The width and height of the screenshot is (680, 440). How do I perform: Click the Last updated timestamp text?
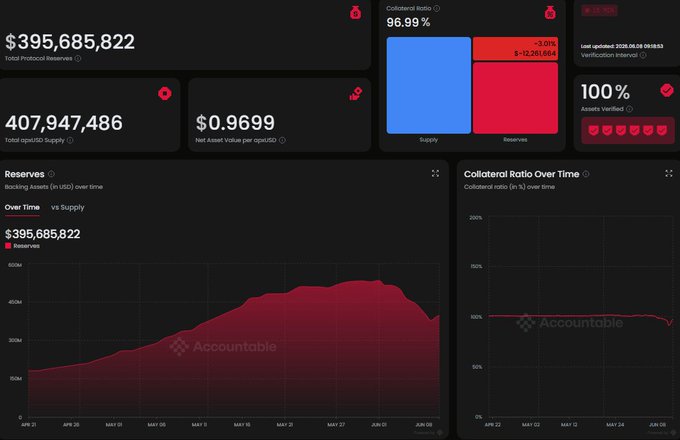coord(622,46)
